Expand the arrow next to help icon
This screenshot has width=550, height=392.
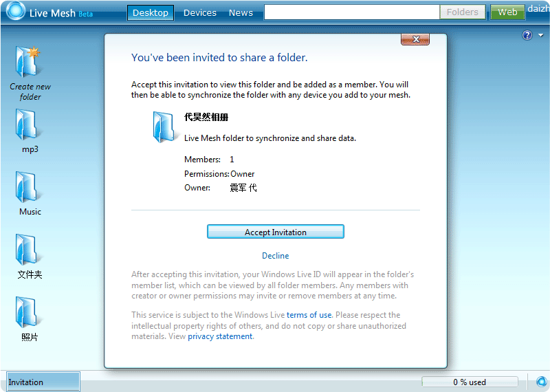[x=540, y=35]
